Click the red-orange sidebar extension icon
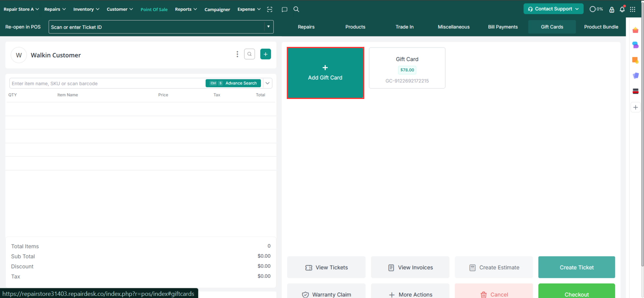The image size is (644, 298). coord(635,30)
